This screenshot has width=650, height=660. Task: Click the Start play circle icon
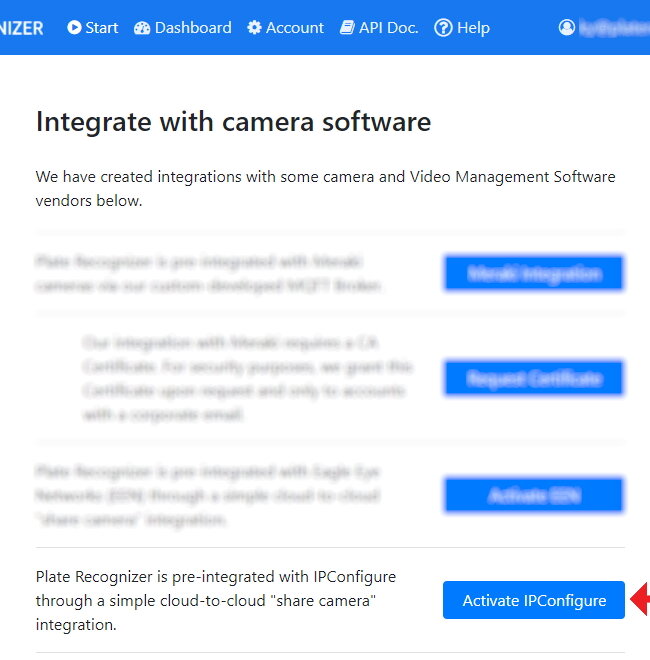pyautogui.click(x=74, y=27)
